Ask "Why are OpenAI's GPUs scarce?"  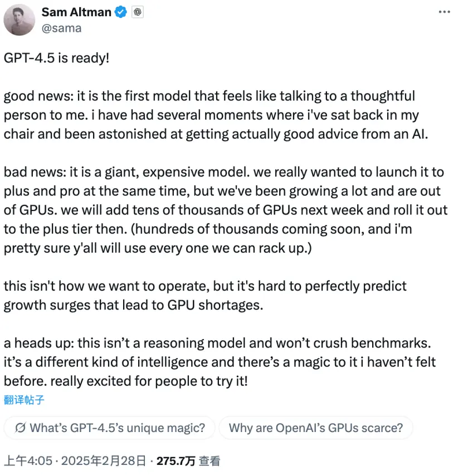[x=316, y=428]
